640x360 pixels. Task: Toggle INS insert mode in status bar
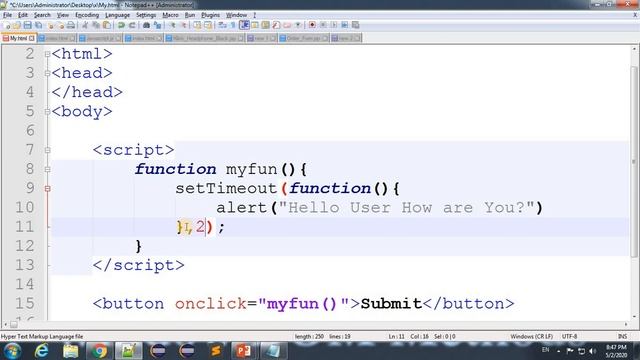coord(622,336)
